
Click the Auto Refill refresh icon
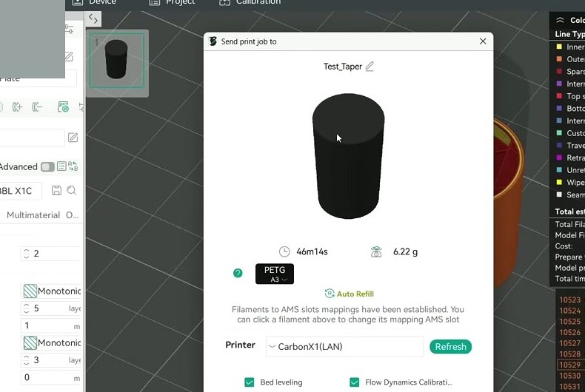[x=330, y=294]
